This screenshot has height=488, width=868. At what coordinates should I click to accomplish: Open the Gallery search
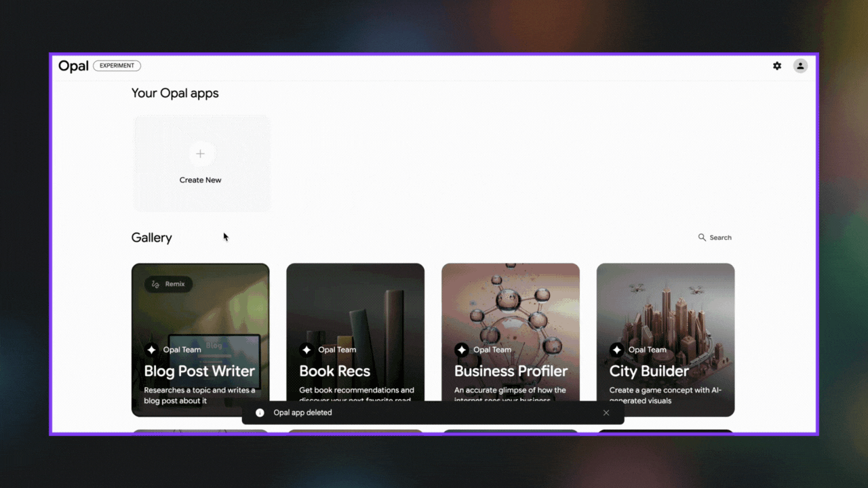pyautogui.click(x=715, y=237)
